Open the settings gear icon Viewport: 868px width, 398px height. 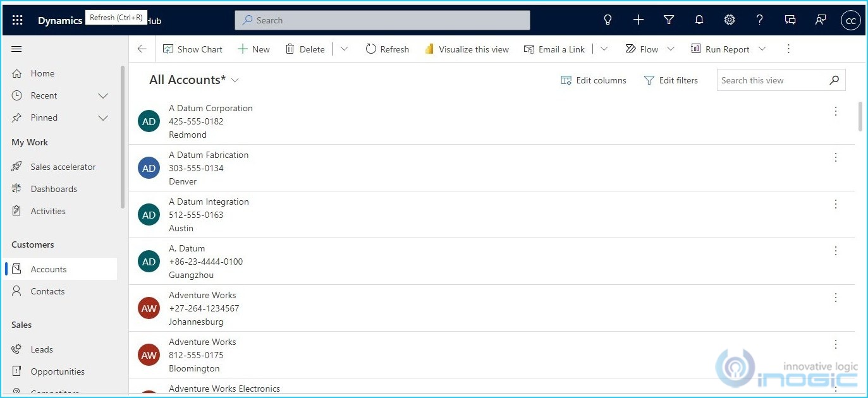coord(730,20)
